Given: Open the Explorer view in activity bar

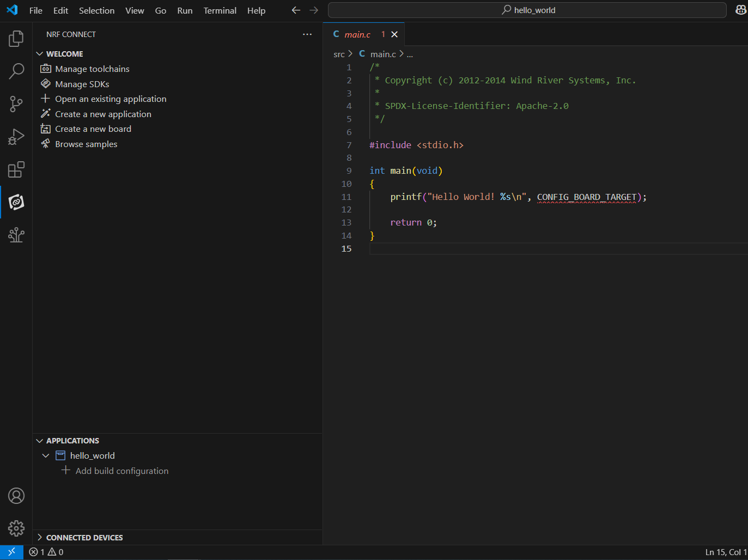Looking at the screenshot, I should (16, 39).
